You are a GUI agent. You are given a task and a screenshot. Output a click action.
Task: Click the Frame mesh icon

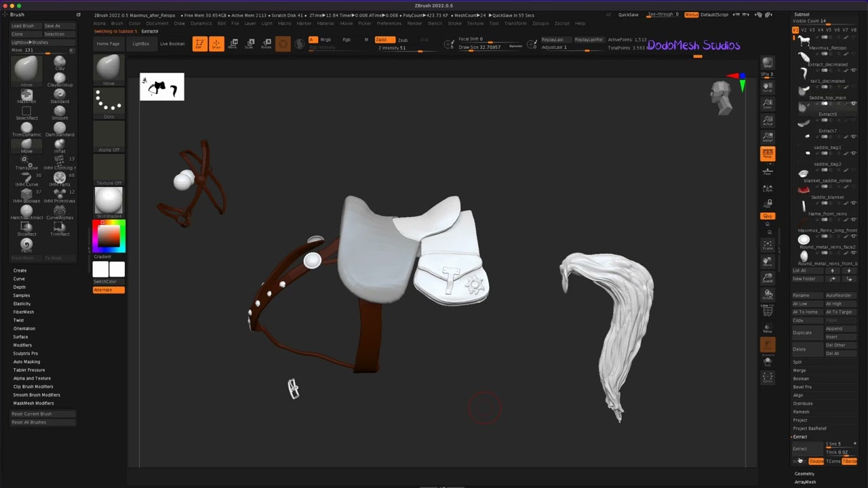click(768, 245)
